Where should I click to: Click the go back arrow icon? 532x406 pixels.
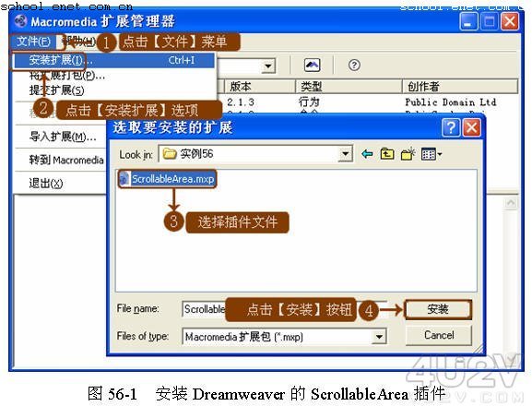coord(367,154)
